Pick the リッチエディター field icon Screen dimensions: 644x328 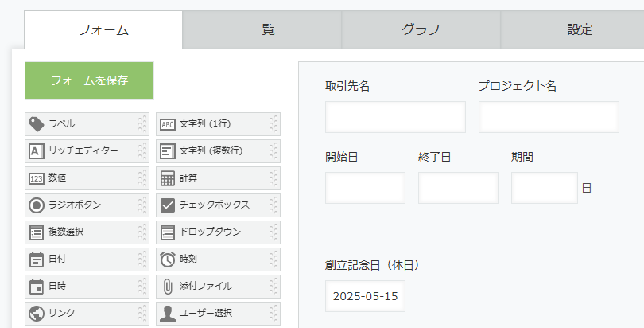36,151
